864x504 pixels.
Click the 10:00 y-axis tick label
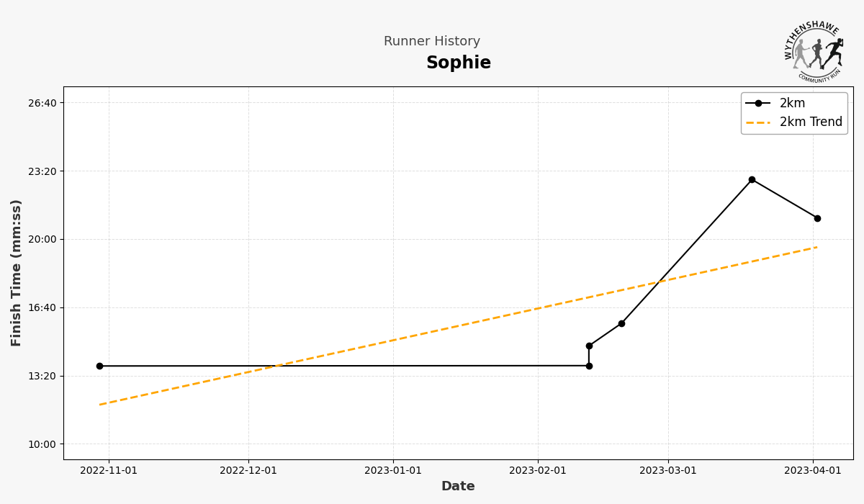(42, 444)
